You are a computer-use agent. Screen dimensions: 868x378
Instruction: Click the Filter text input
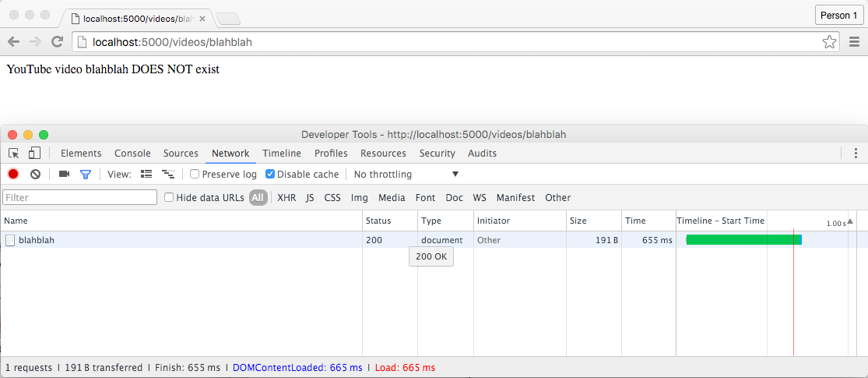coord(79,197)
